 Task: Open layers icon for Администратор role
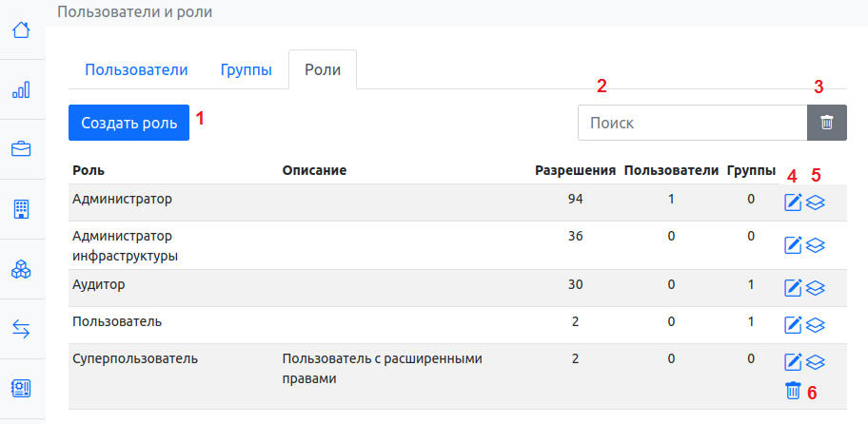pos(816,202)
